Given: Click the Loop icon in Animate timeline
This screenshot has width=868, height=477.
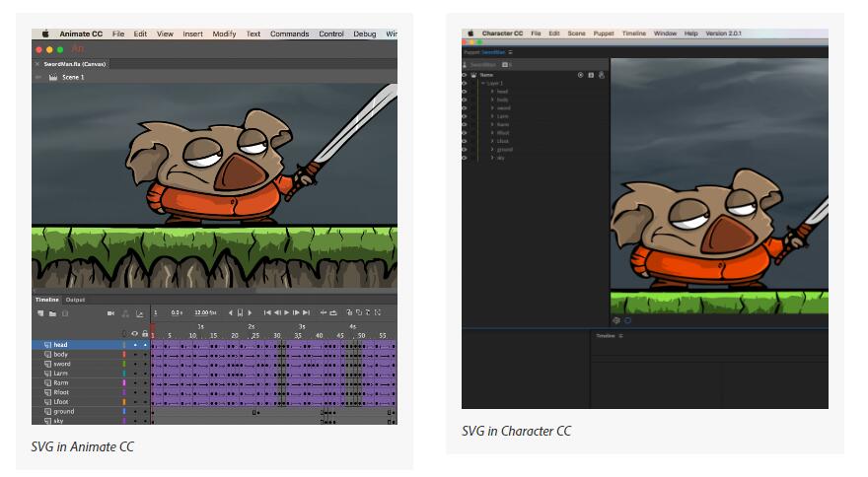Looking at the screenshot, I should tap(333, 312).
